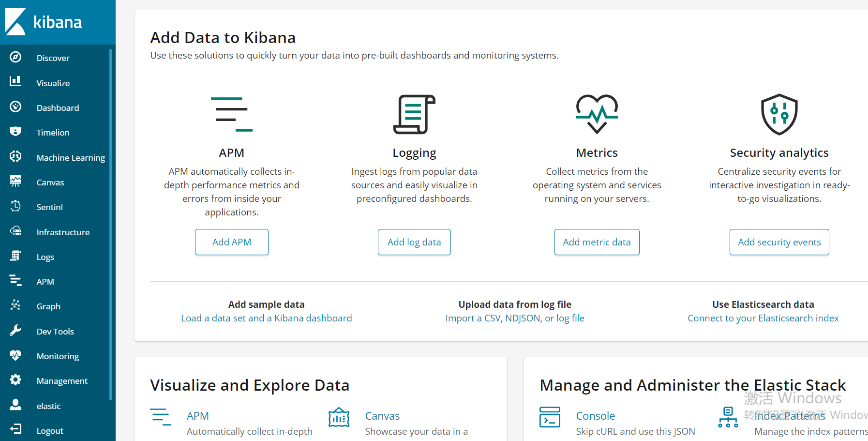The image size is (868, 441).
Task: Select the Monitoring sidebar label
Action: tap(58, 356)
